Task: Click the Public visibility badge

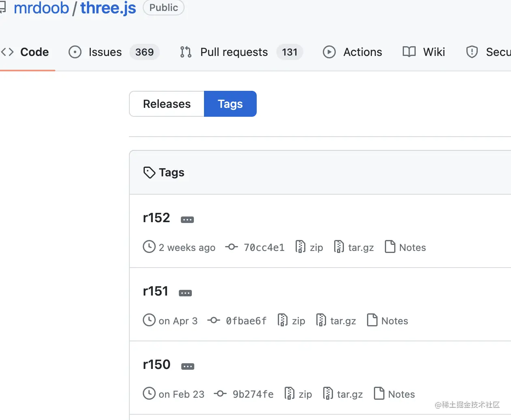Action: click(163, 8)
